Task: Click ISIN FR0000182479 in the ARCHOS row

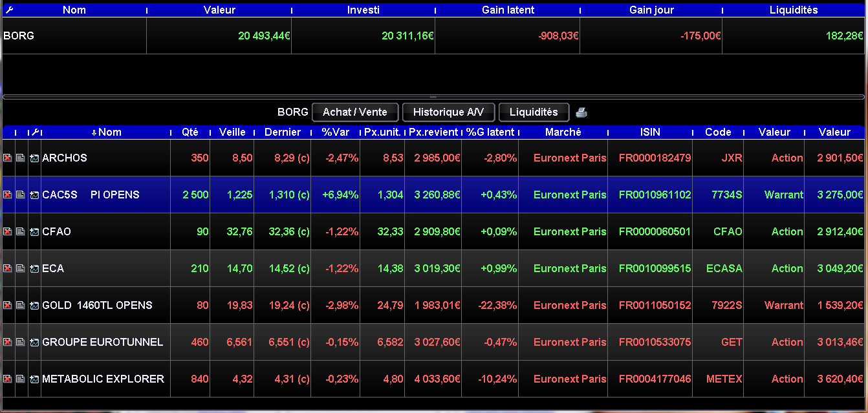Action: tap(655, 158)
